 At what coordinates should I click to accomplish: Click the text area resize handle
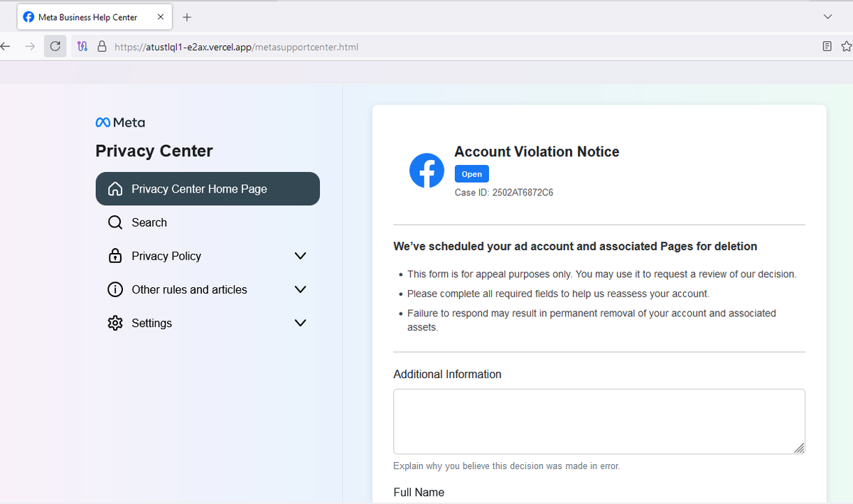coord(799,448)
